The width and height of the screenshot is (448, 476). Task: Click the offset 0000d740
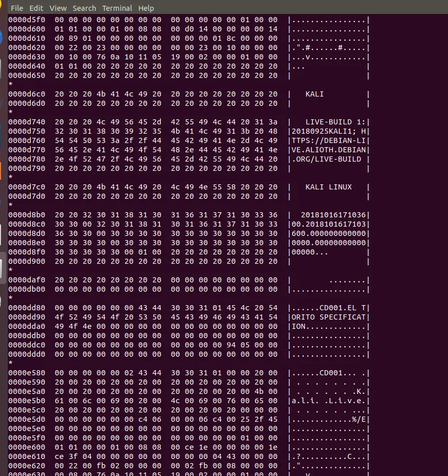coord(27,122)
